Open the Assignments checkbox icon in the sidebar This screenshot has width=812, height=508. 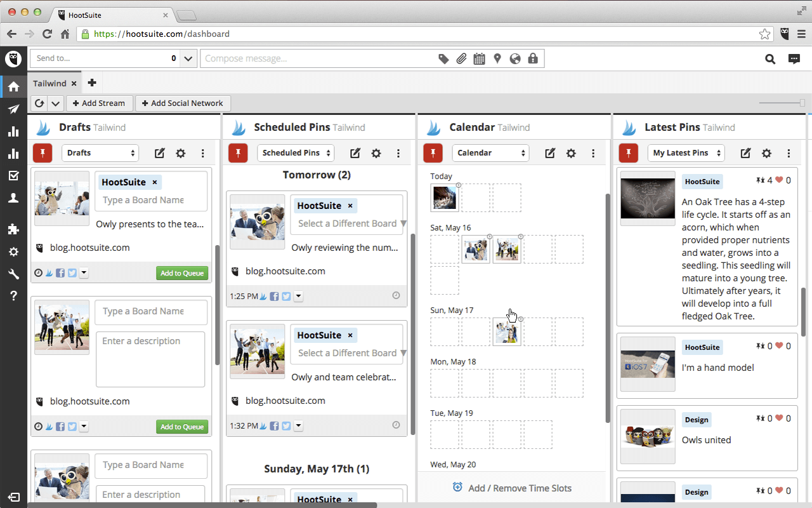point(13,175)
